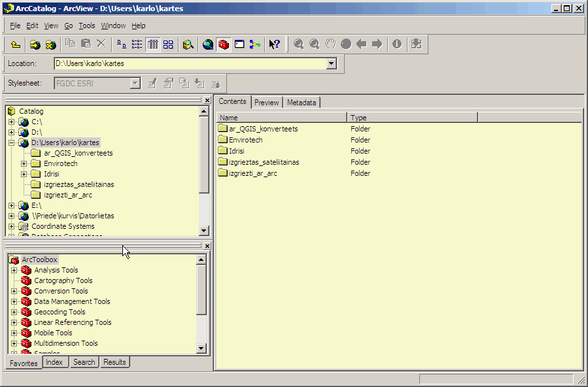The height and width of the screenshot is (387, 588).
Task: Click the Edit Metadata icon
Action: tap(152, 83)
